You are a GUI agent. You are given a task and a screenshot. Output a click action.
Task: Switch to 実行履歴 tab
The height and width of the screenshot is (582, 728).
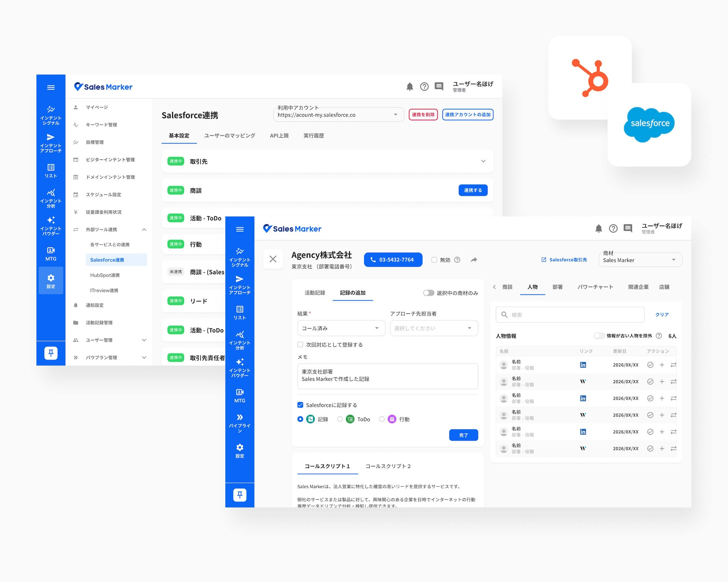point(314,136)
